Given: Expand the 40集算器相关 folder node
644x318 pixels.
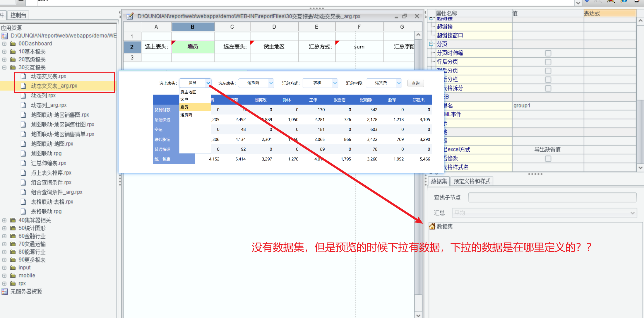Looking at the screenshot, I should 4,220.
